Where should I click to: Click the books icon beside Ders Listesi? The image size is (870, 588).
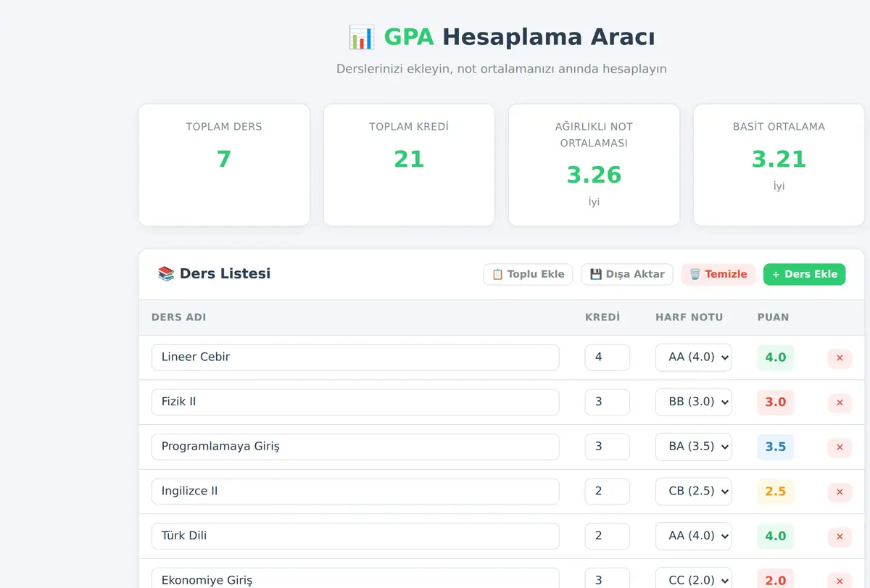(x=166, y=274)
